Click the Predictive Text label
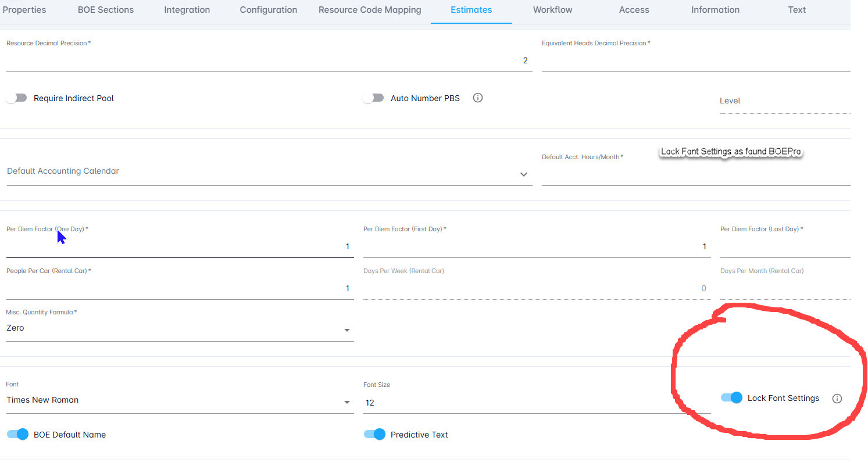The width and height of the screenshot is (868, 466). [x=419, y=435]
